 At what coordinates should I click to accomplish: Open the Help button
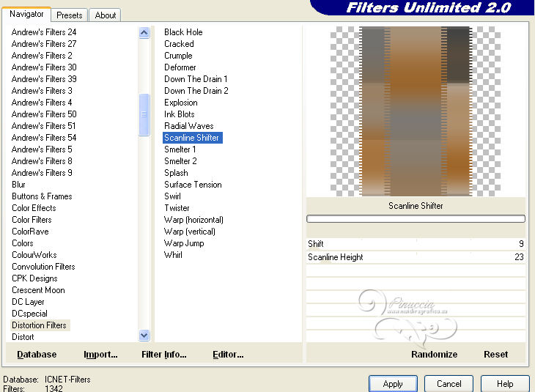click(x=505, y=384)
